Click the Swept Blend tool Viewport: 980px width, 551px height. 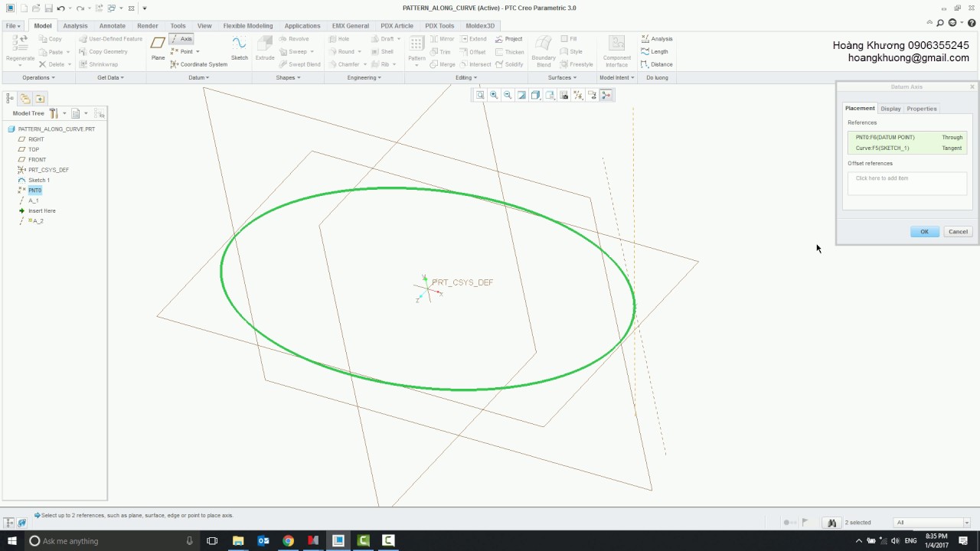click(x=299, y=64)
